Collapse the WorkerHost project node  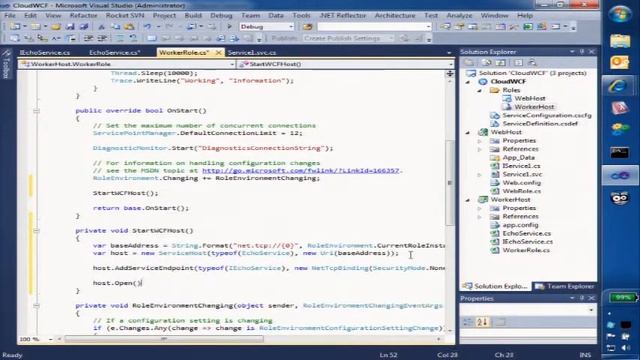[468, 200]
